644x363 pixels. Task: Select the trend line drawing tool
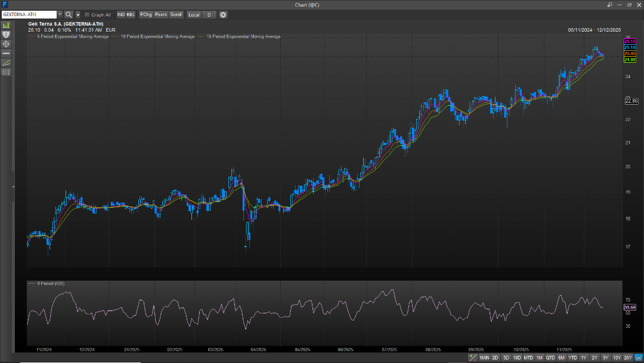(7, 63)
